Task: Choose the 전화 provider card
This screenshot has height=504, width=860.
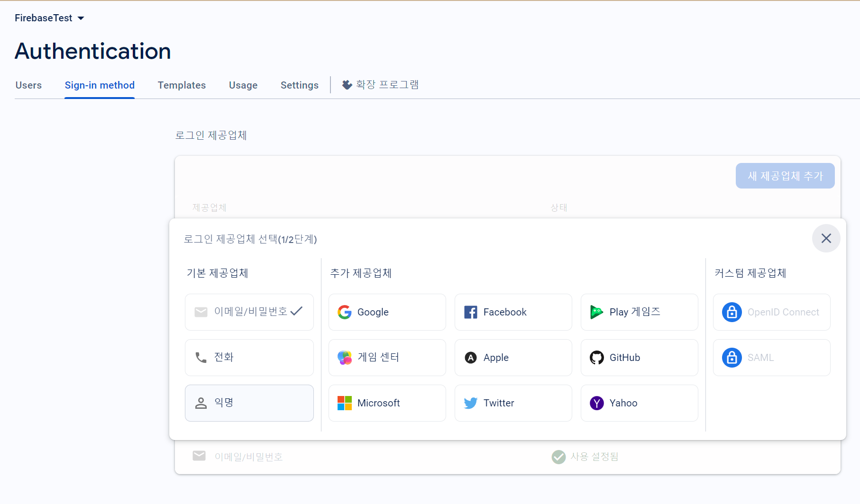Action: [x=249, y=358]
